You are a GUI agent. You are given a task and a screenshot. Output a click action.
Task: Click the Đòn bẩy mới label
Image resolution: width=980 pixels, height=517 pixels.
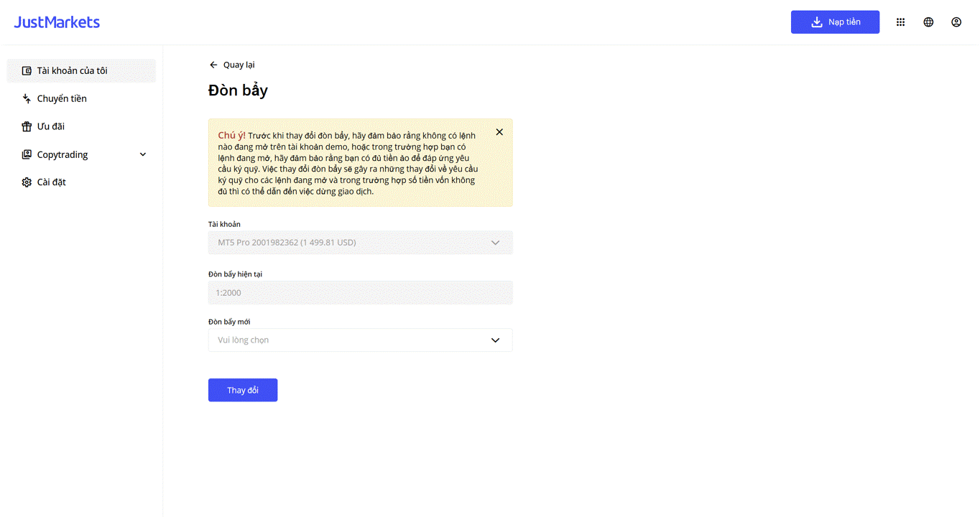click(x=229, y=322)
